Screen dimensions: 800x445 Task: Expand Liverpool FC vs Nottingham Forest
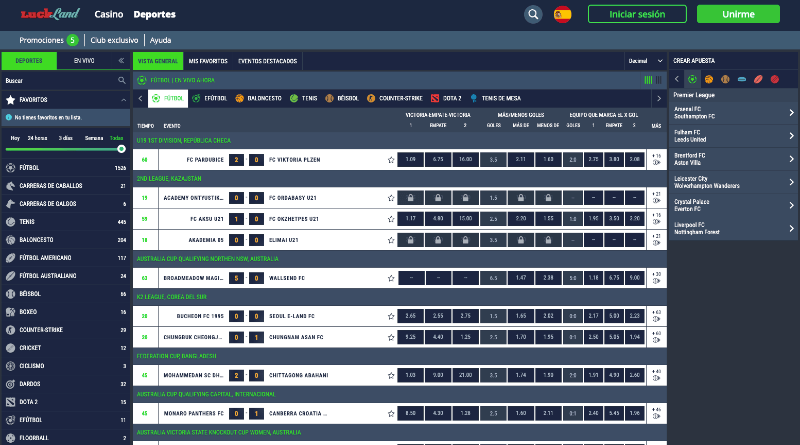733,228
